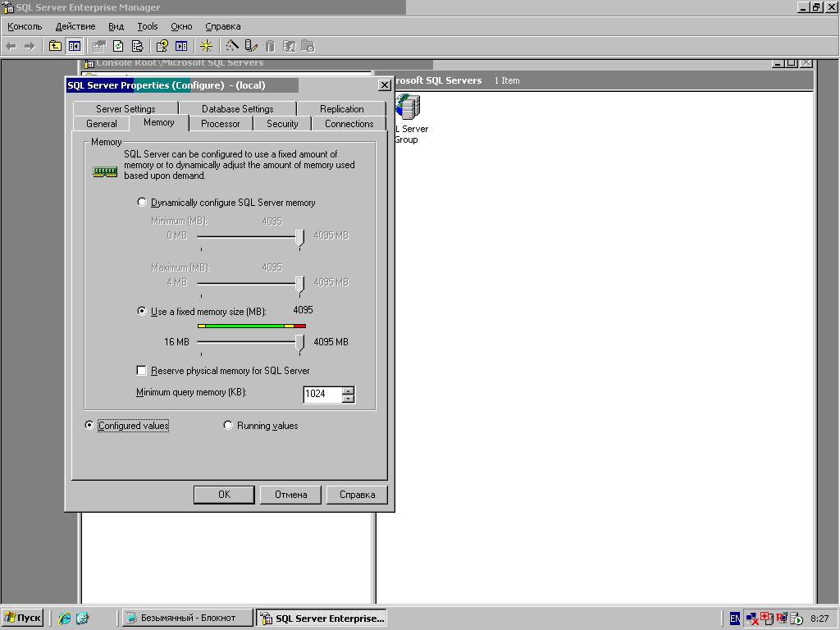Switch to the Processor tab
This screenshot has height=630, width=840.
pos(221,124)
